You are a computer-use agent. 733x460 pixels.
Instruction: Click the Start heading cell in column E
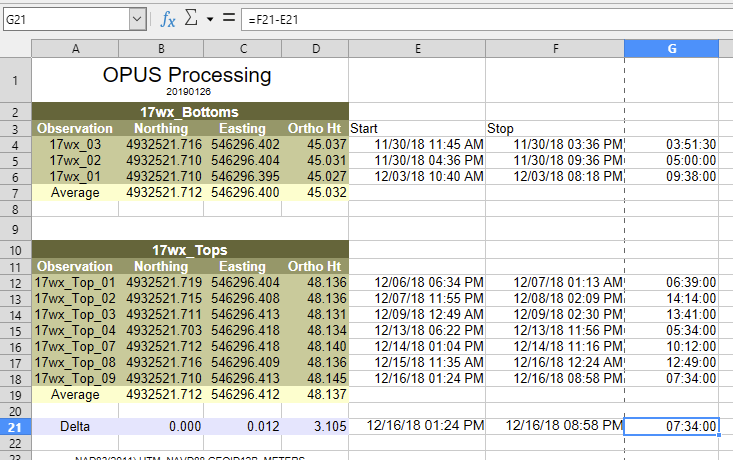tap(416, 128)
